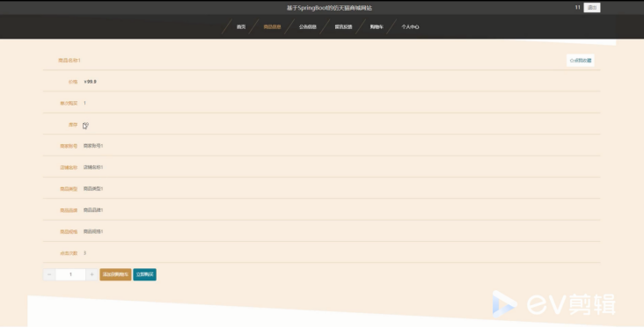Focus the purchase quantity input field
This screenshot has height=328, width=644.
point(70,274)
